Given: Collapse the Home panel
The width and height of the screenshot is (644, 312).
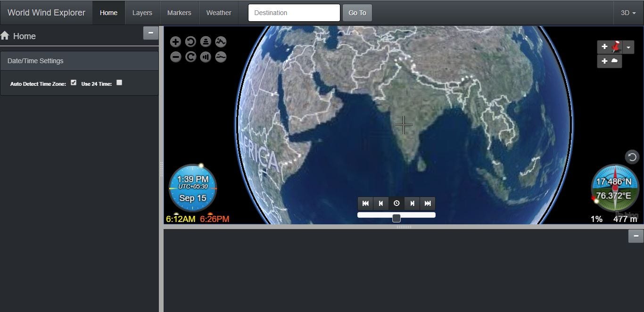Looking at the screenshot, I should click(x=151, y=33).
